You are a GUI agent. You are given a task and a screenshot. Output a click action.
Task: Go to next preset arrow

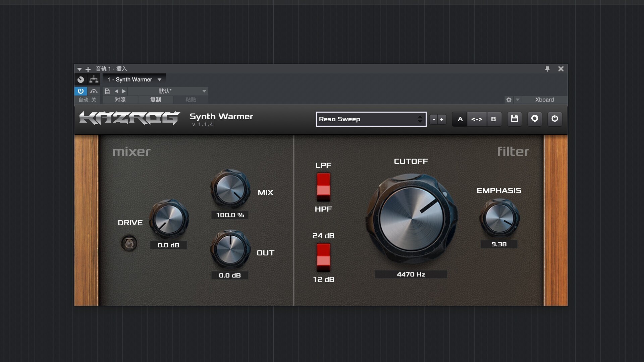(x=124, y=91)
